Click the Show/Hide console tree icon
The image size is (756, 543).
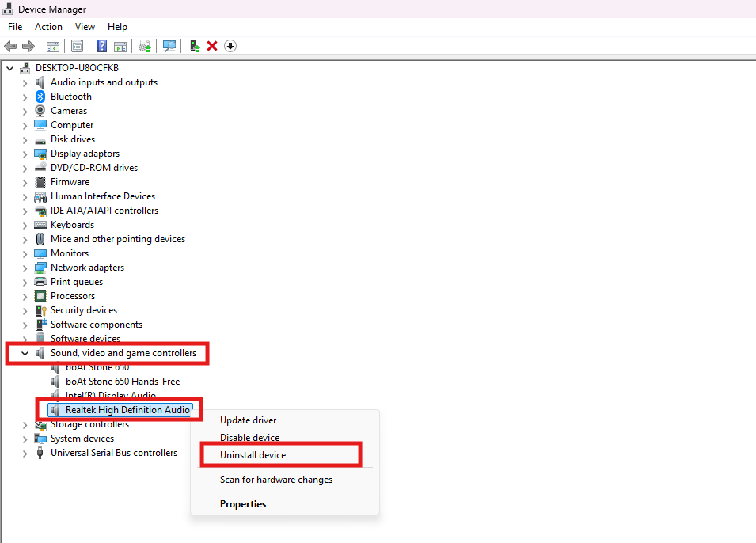(52, 46)
